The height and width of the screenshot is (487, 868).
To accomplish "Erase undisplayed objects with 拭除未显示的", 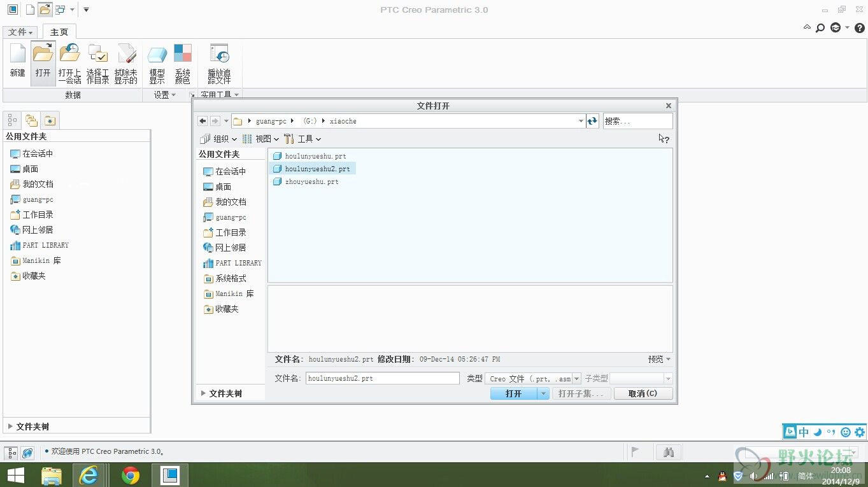I will [126, 64].
